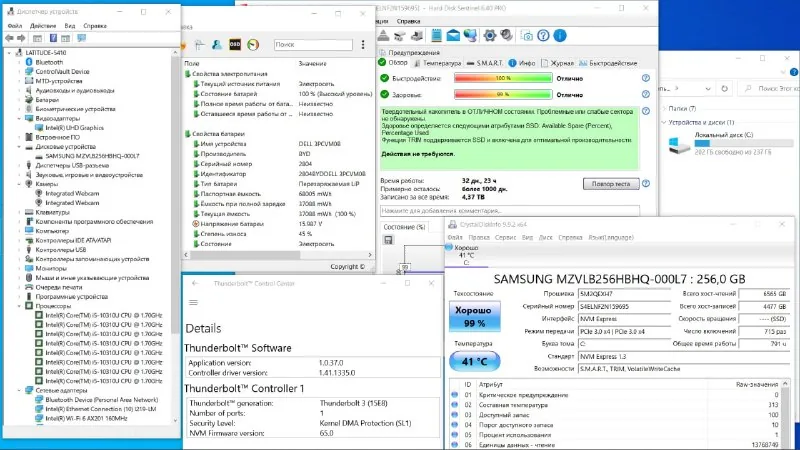Switch to Температура tab

(437, 63)
